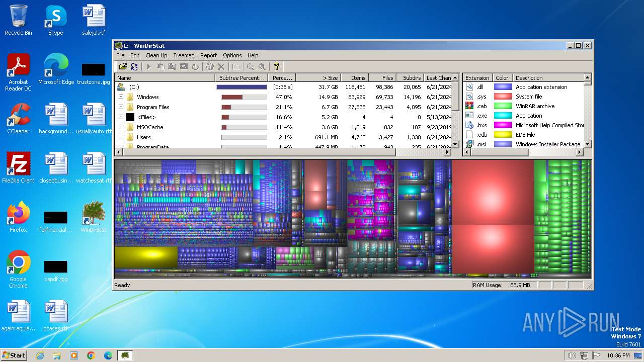Select the (C:) root row
Screen dimensions: 644x362
click(283, 87)
